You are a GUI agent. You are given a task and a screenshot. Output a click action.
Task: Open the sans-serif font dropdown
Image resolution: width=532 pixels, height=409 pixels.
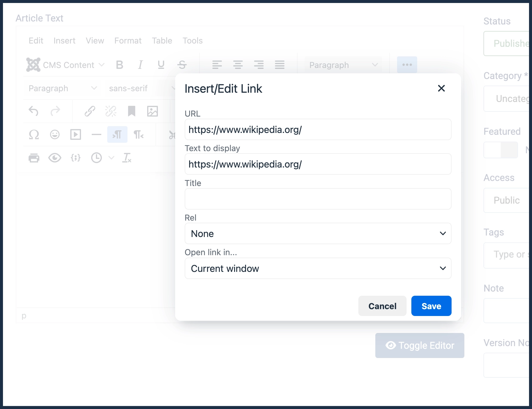point(140,88)
